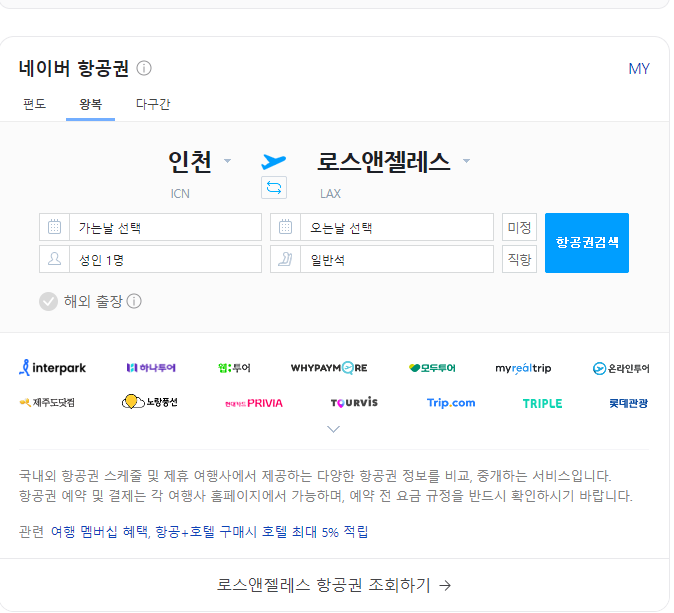Click the 로스앤젤레스 destination city name
Screen dimensions: 674x613
point(383,162)
